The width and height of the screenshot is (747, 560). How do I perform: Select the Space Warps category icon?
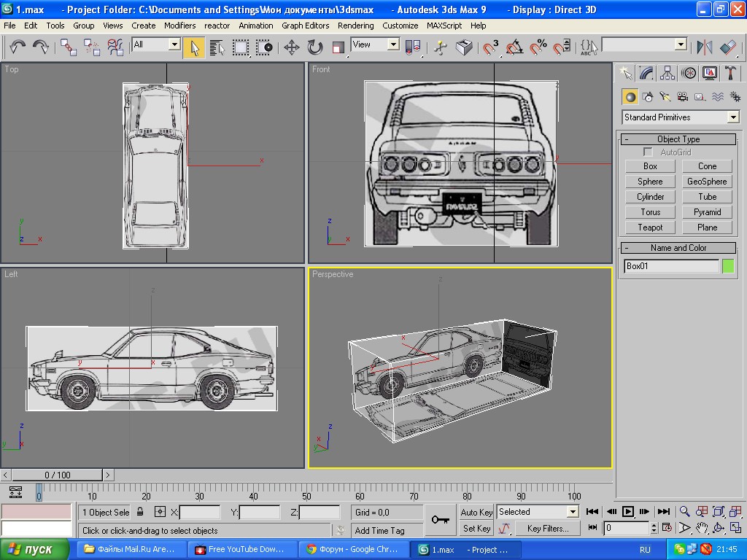click(x=718, y=97)
